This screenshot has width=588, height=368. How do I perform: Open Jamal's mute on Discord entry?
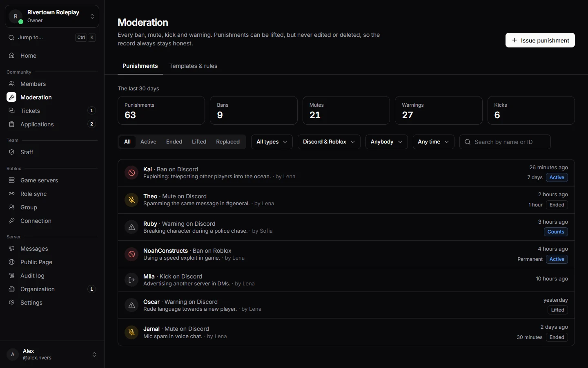346,332
